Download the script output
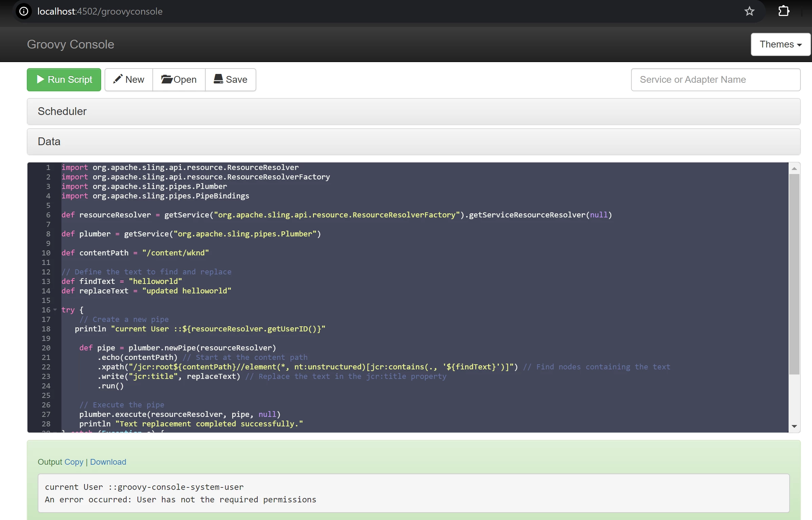 pos(108,462)
